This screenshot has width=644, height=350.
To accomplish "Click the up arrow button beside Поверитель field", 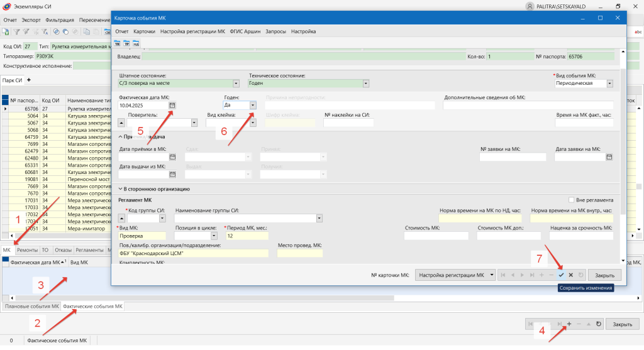I will pyautogui.click(x=121, y=123).
